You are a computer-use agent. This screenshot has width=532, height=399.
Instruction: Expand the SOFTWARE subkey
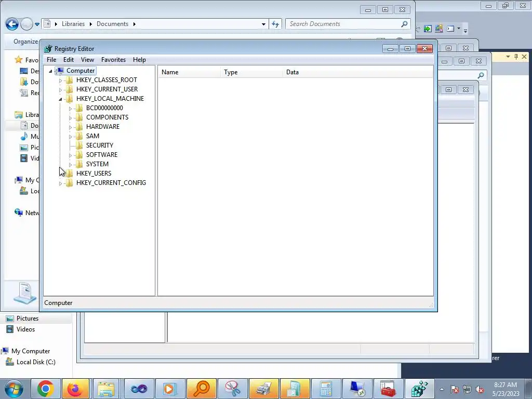pyautogui.click(x=70, y=155)
